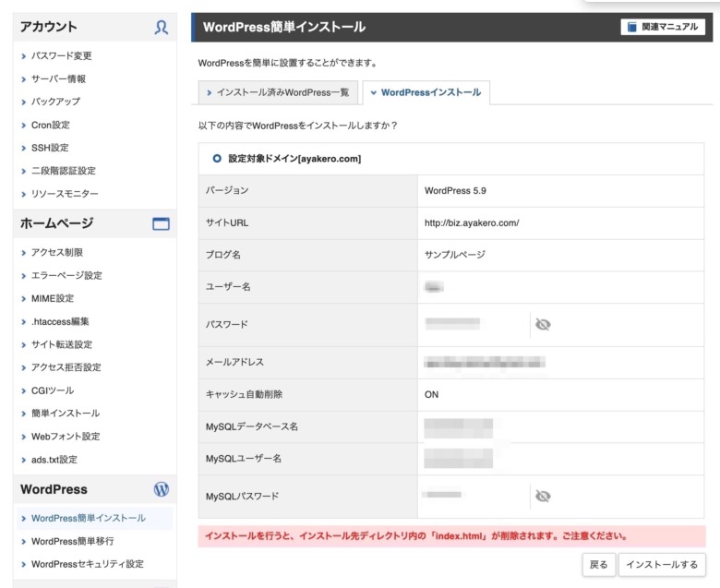Open バックアップ link
Image resolution: width=720 pixels, height=588 pixels.
(55, 102)
